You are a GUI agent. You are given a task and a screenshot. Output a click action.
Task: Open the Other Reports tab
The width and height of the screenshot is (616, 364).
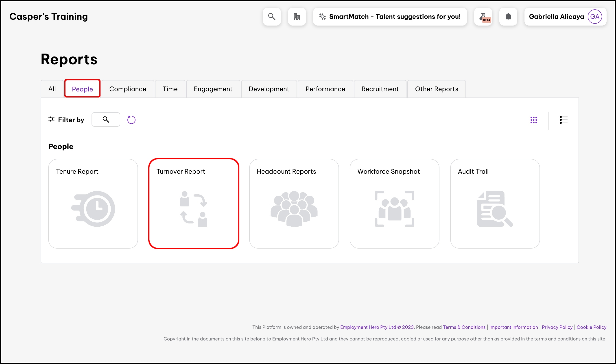pos(436,89)
